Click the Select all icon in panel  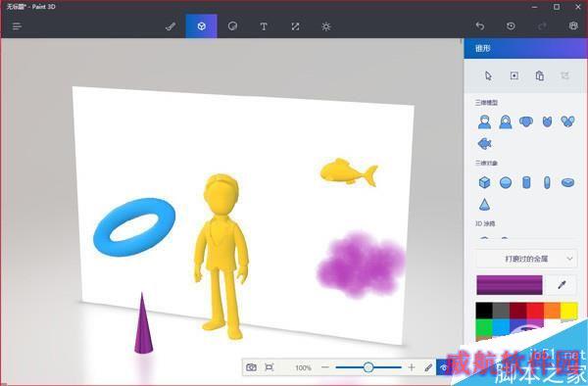click(514, 75)
